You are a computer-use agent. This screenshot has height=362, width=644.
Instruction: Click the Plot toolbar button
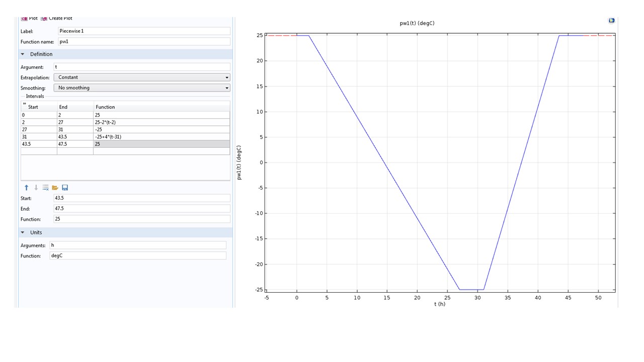point(29,19)
